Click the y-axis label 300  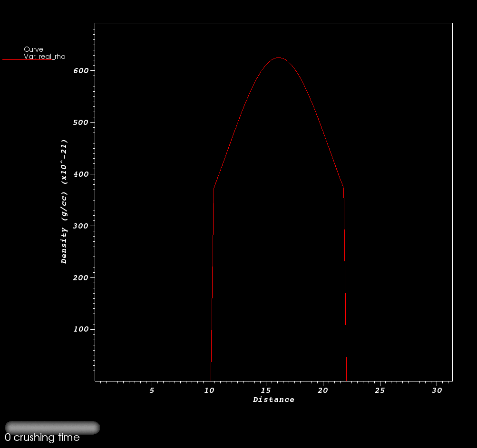tap(81, 226)
